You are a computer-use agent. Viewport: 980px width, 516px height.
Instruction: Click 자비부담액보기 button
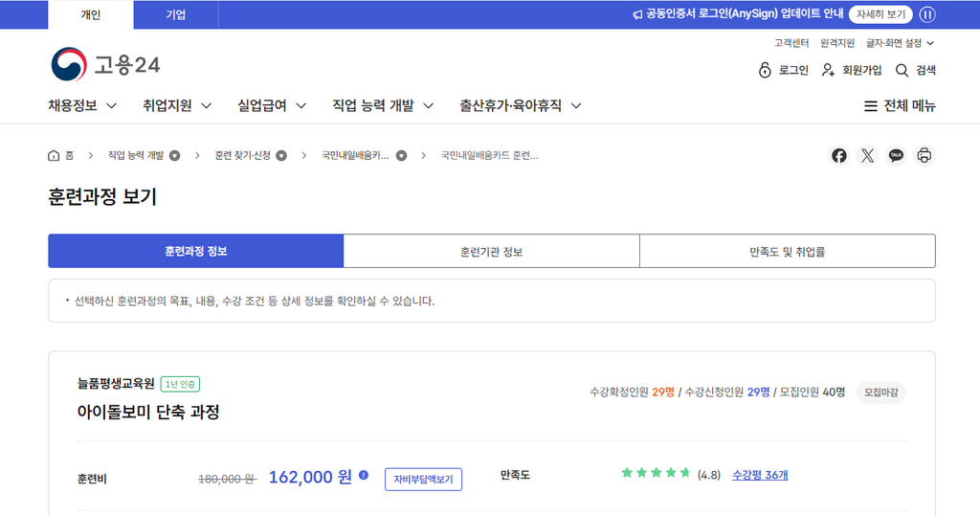pos(423,479)
